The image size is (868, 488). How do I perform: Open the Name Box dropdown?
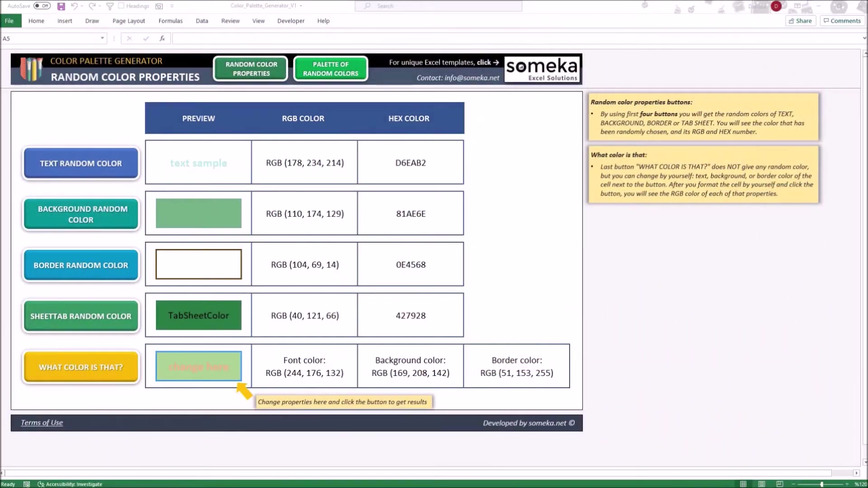[x=102, y=38]
